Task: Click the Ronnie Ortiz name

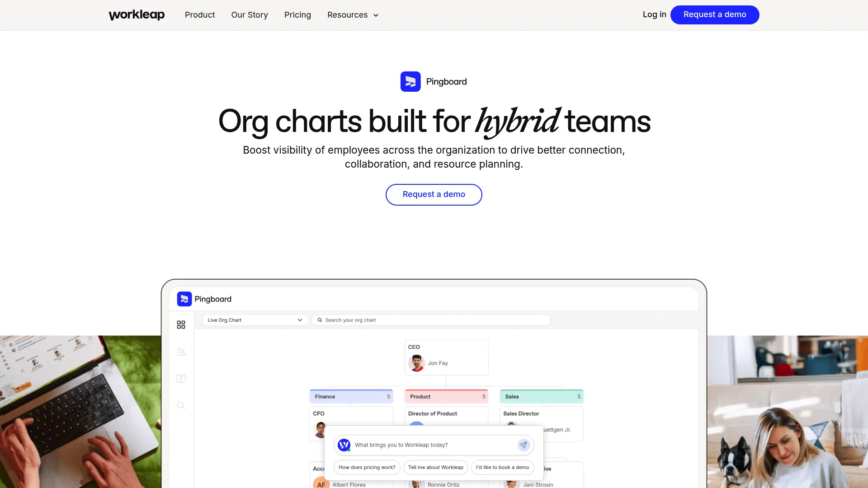Action: click(x=443, y=484)
